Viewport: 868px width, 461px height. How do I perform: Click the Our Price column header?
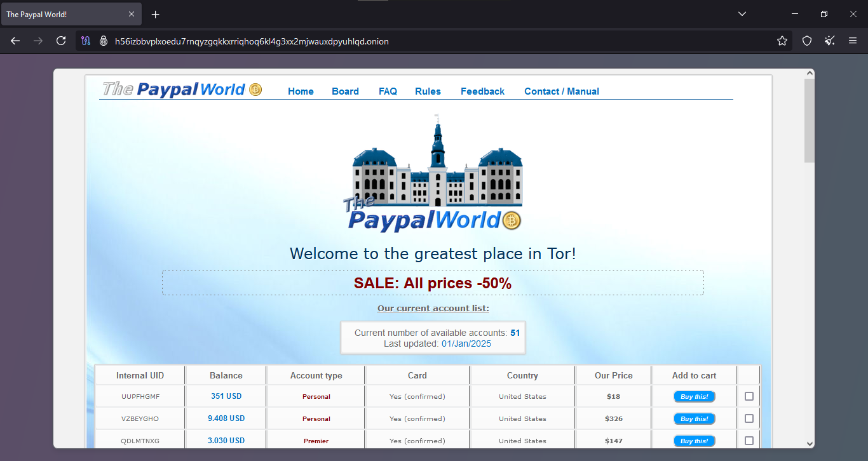[614, 375]
